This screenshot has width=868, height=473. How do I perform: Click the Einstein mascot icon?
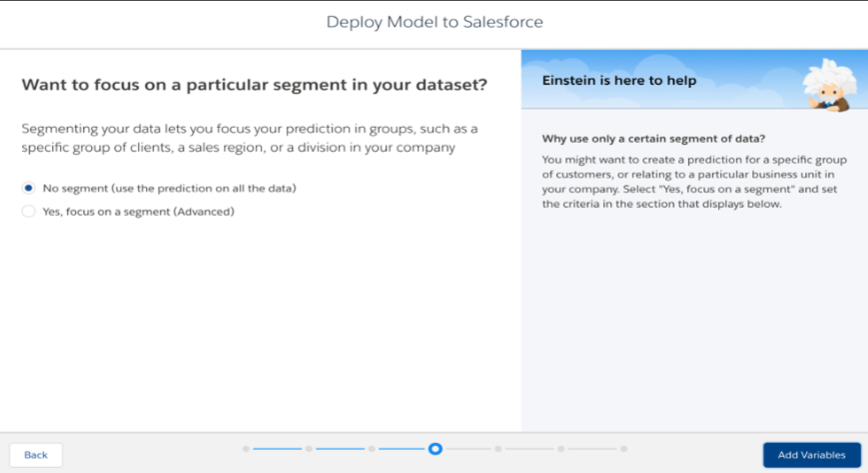(829, 85)
